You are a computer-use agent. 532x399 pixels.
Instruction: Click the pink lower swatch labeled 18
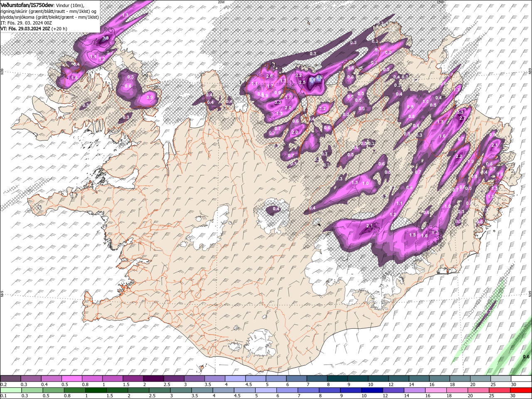click(456, 390)
